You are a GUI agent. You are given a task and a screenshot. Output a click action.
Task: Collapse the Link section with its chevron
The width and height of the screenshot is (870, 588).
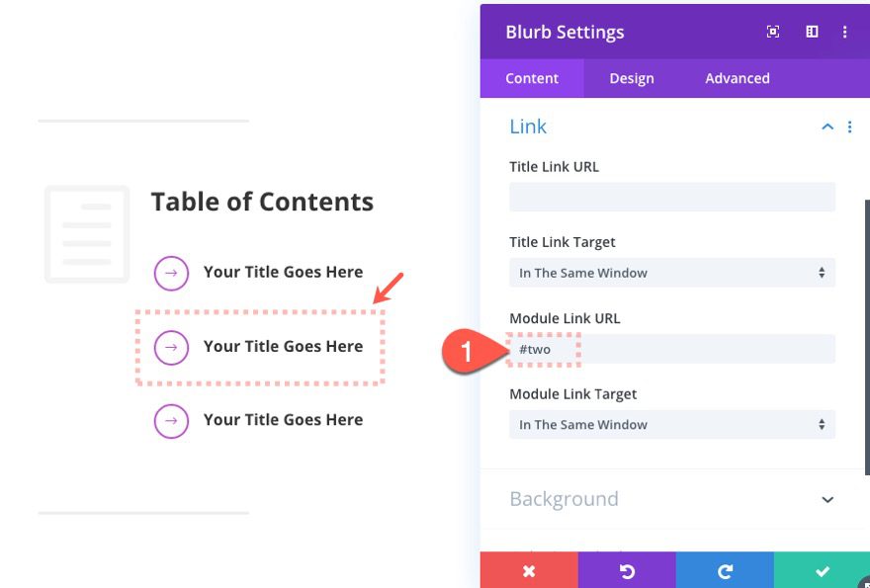(x=827, y=126)
